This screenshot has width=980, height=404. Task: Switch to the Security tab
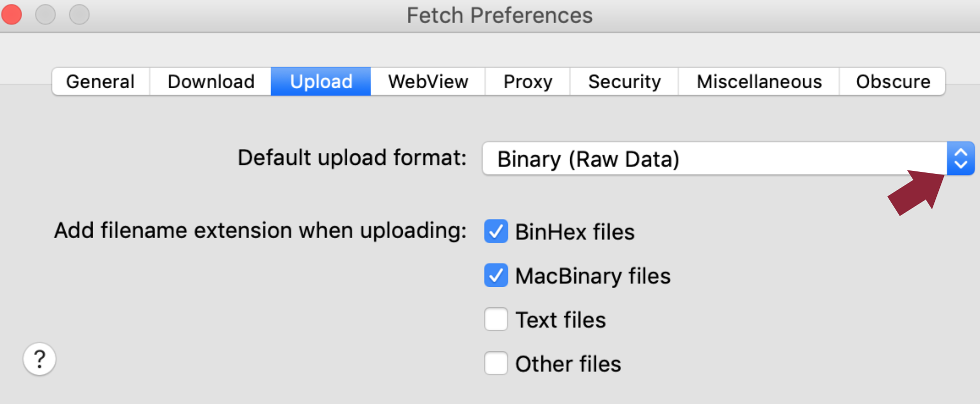point(624,81)
